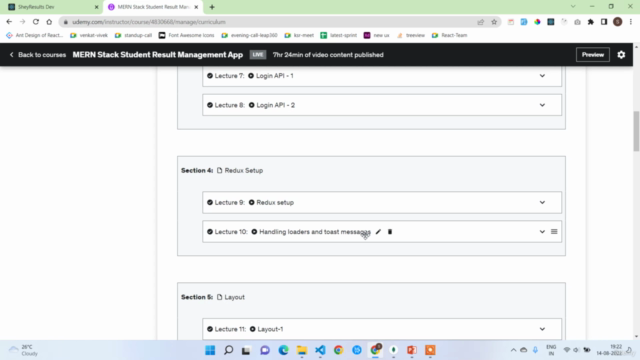Switch to the SheyResults Dev tab
This screenshot has height=360, width=640.
coord(53,7)
